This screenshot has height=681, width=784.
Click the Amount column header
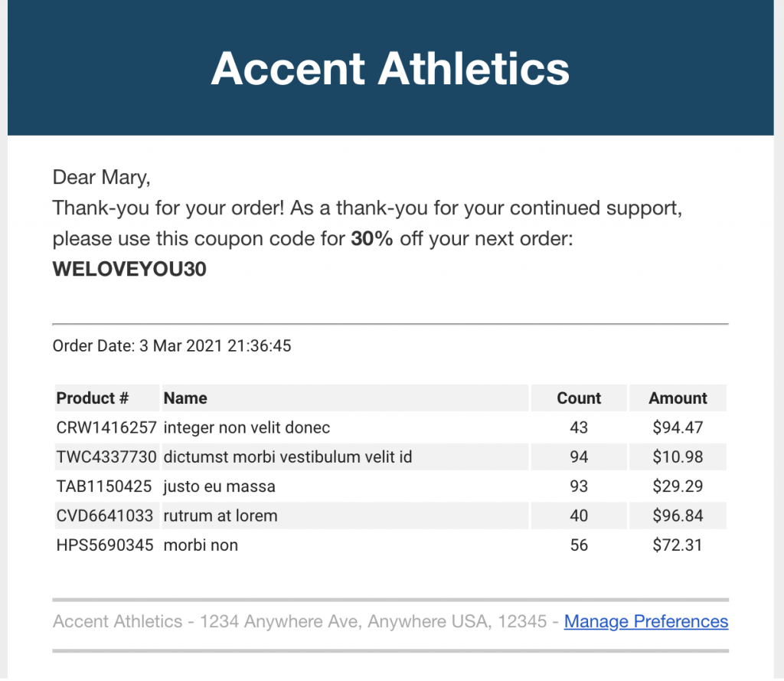[x=678, y=398]
